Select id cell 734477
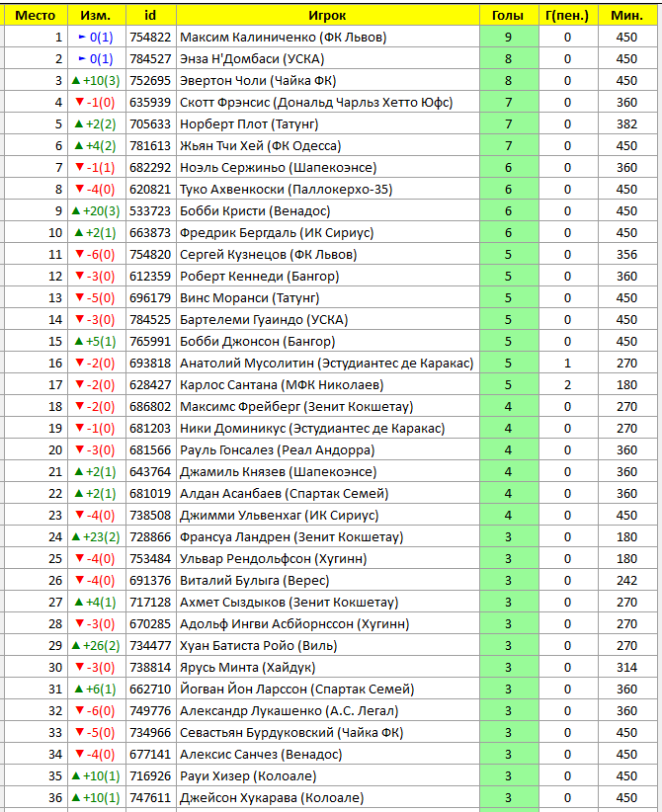This screenshot has width=662, height=812. click(x=151, y=646)
